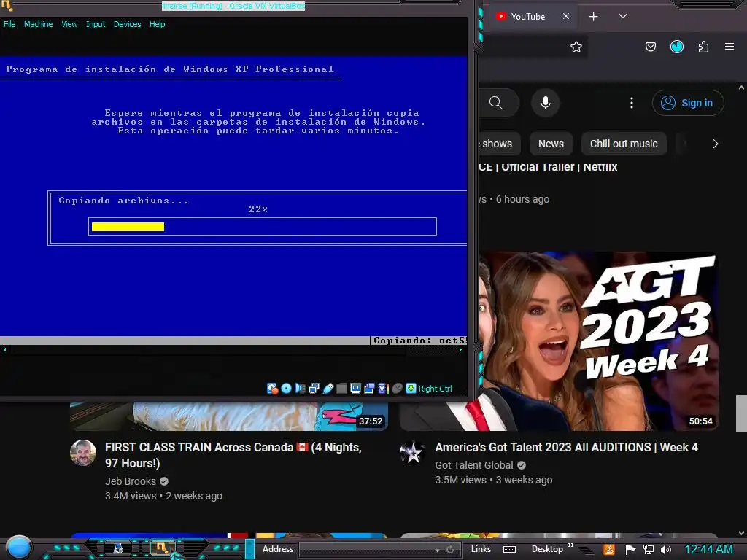Click the Address bar refresh icon

click(450, 550)
